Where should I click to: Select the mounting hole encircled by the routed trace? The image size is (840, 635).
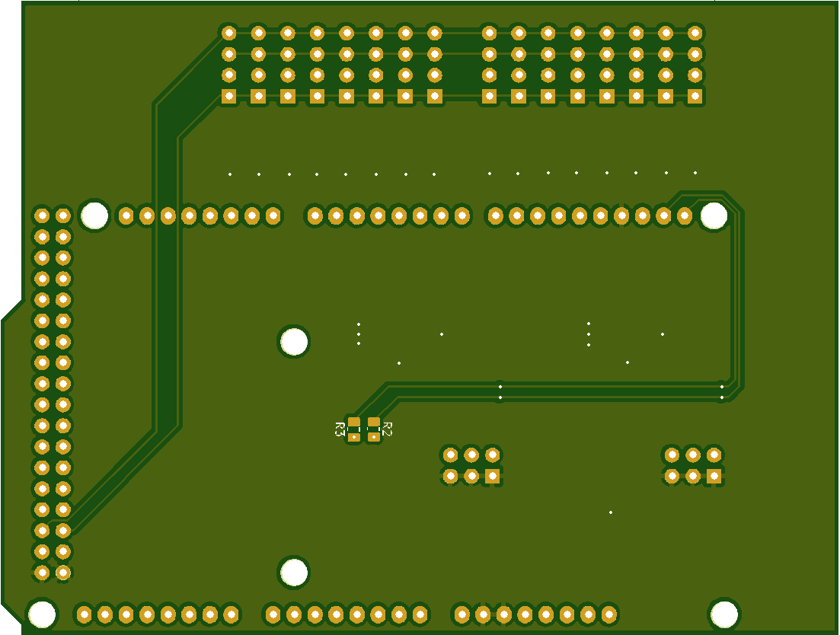coord(714,215)
